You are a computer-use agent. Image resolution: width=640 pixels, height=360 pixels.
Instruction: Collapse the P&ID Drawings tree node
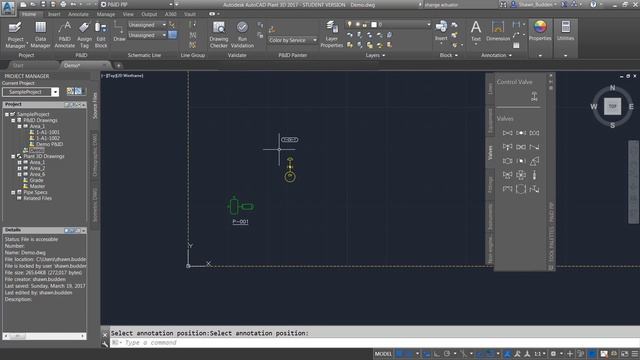(13, 120)
